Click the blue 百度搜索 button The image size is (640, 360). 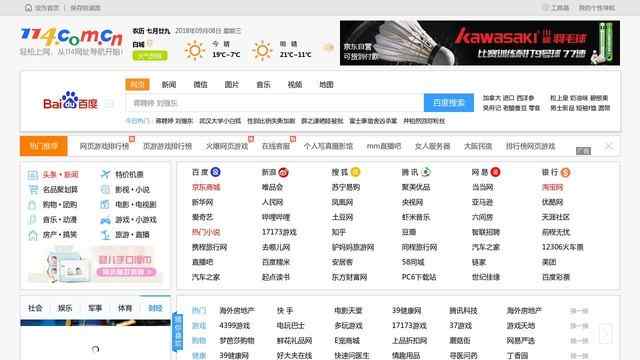449,103
